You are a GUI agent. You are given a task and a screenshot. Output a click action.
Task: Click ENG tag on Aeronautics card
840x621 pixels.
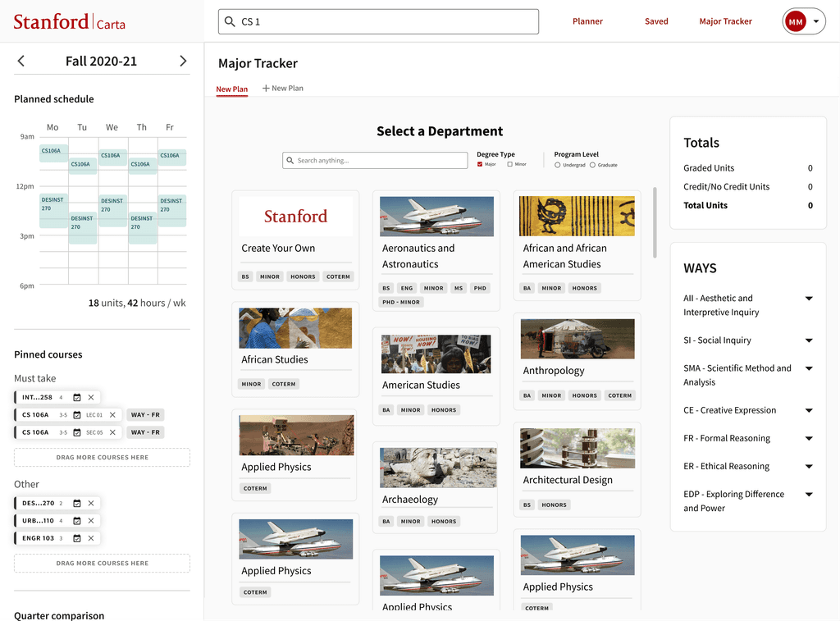coord(407,288)
